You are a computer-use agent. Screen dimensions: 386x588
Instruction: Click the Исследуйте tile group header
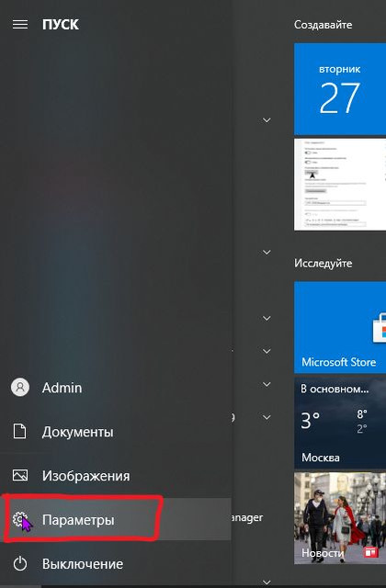pos(323,264)
